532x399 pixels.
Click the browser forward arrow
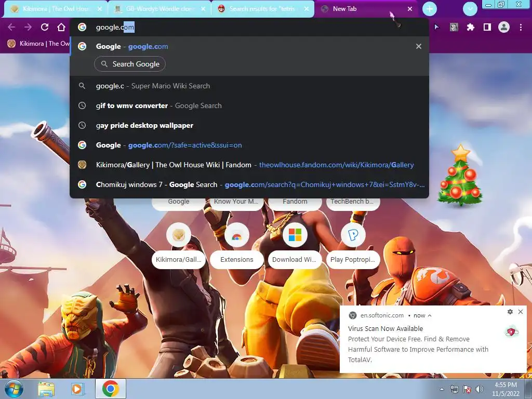[28, 27]
